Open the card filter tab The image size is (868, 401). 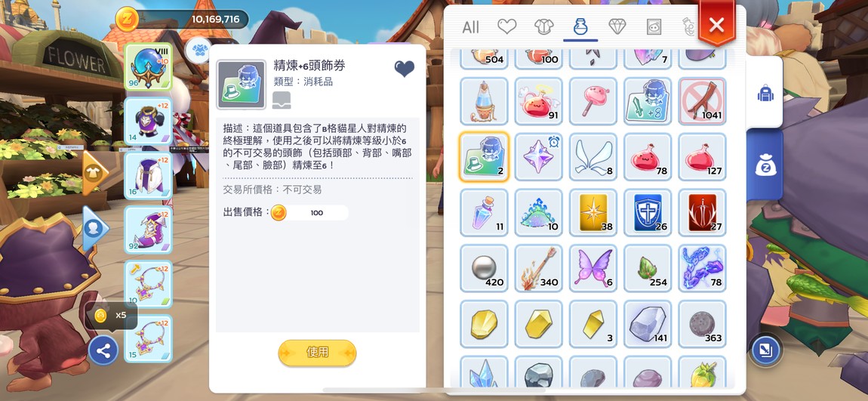(x=654, y=26)
